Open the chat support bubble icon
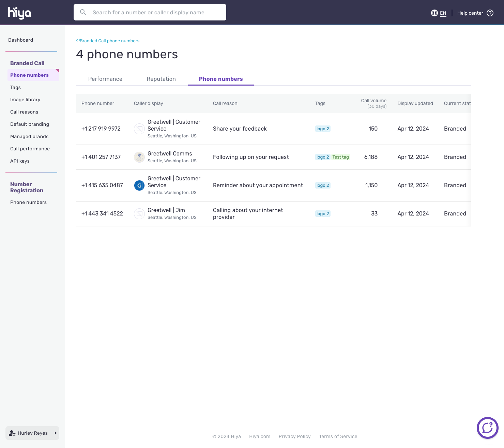Viewport: 504px width, 448px height. pos(487,428)
